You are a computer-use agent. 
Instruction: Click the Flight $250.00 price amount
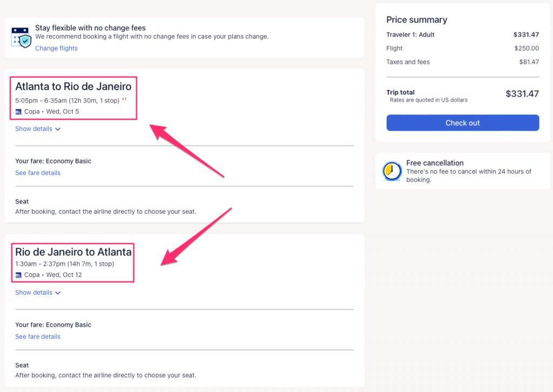(x=526, y=49)
